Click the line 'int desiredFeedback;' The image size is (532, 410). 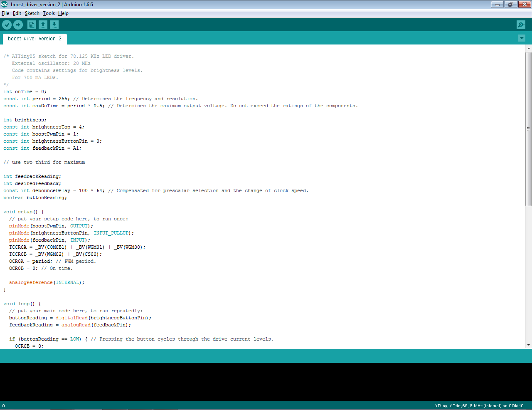point(32,184)
